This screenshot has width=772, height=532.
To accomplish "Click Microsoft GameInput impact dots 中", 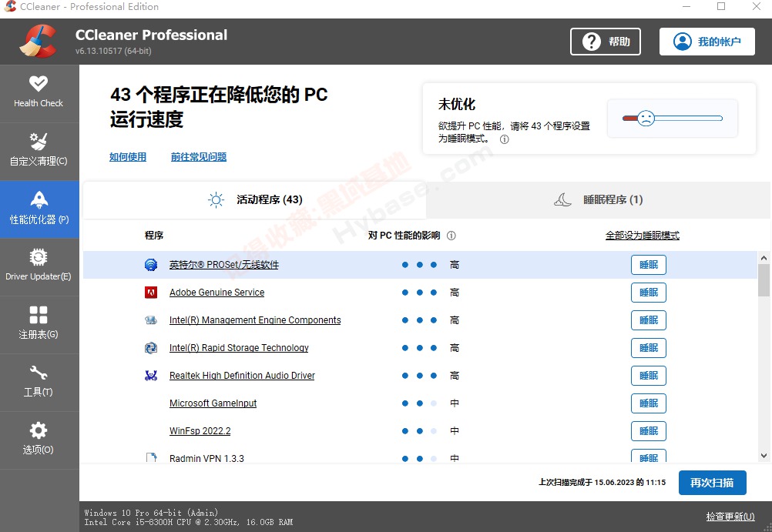I will point(431,403).
